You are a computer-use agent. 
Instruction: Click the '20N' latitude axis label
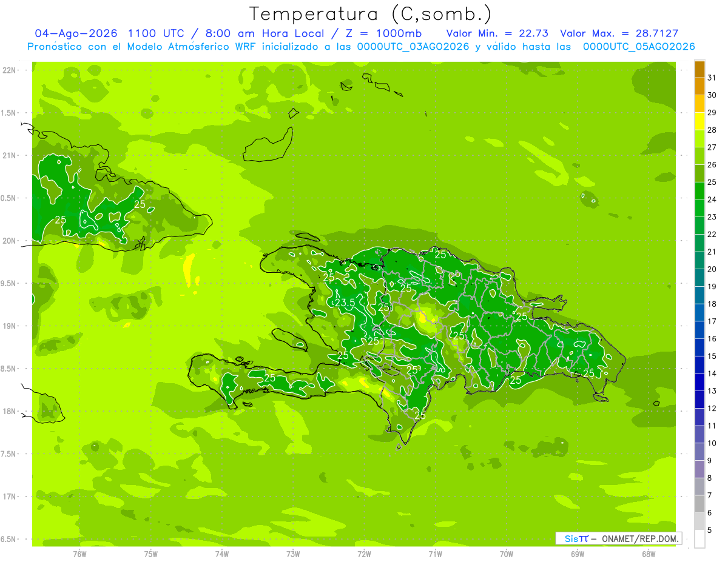pos(8,241)
